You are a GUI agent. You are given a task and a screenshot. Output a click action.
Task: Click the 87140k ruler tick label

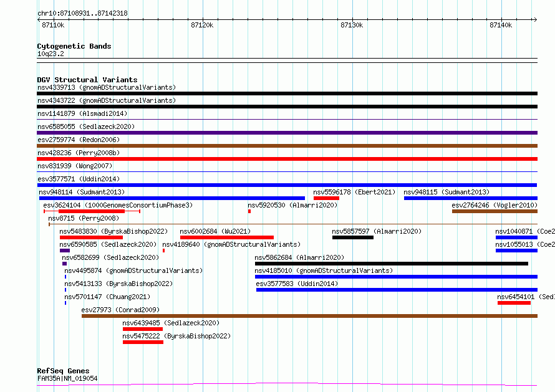click(x=501, y=25)
